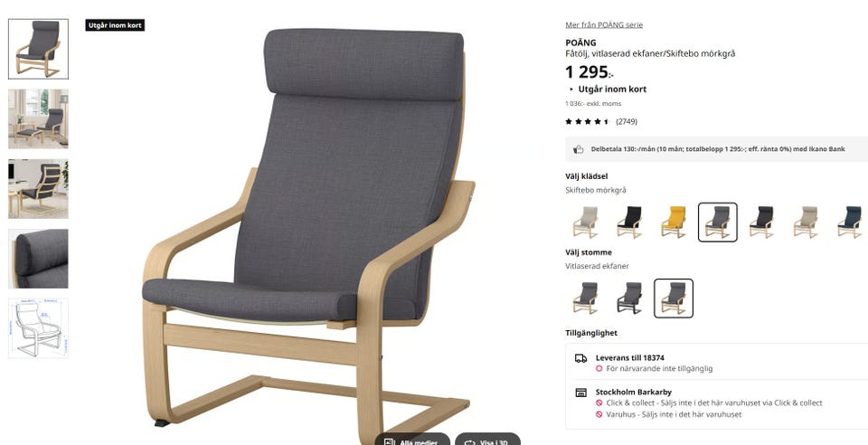Choose the black cushion cover option
This screenshot has width=868, height=445.
coord(629,222)
